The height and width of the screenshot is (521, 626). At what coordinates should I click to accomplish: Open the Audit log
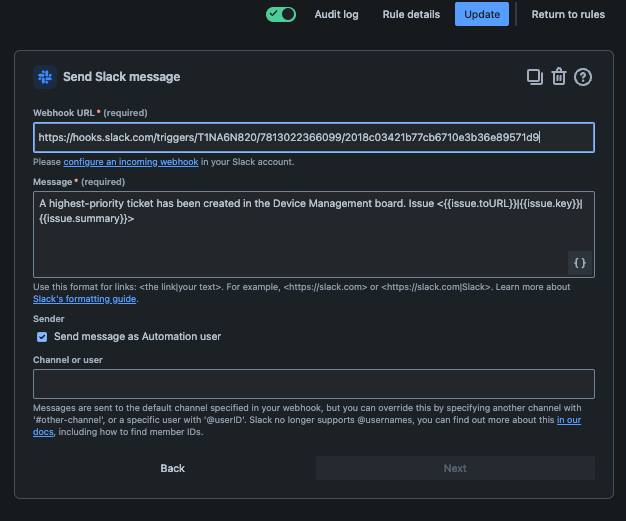coord(336,14)
